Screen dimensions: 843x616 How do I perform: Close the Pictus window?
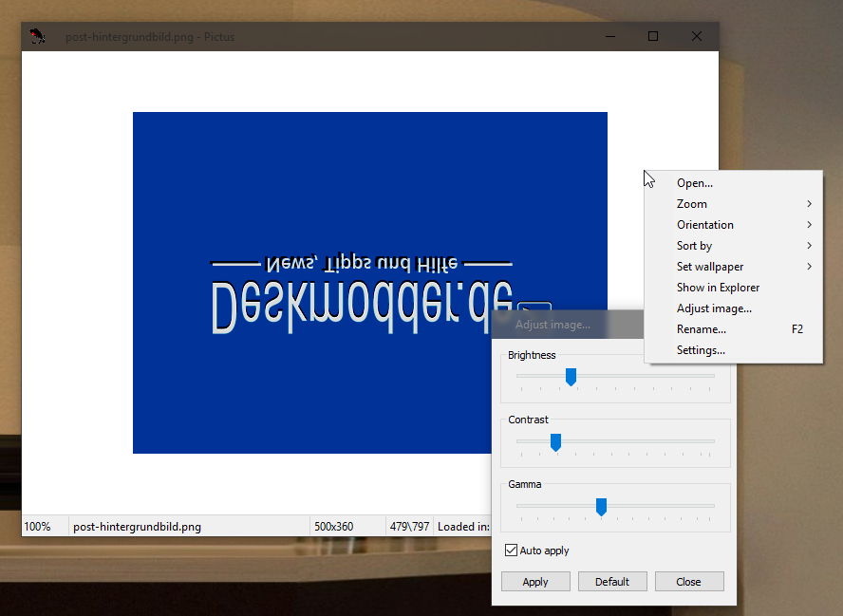tap(697, 37)
